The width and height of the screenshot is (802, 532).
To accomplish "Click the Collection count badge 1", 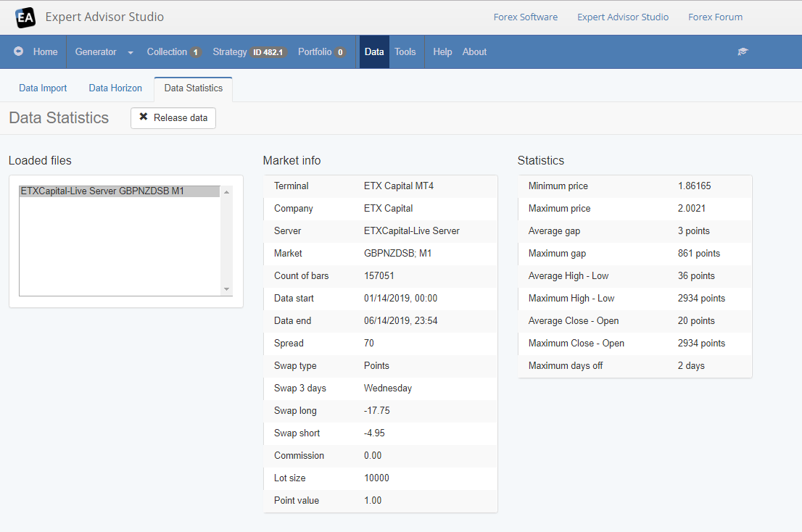I will coord(195,52).
